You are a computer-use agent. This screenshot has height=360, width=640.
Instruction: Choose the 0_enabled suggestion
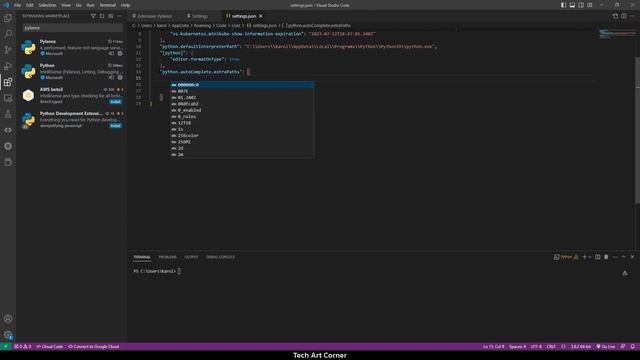tap(242, 110)
